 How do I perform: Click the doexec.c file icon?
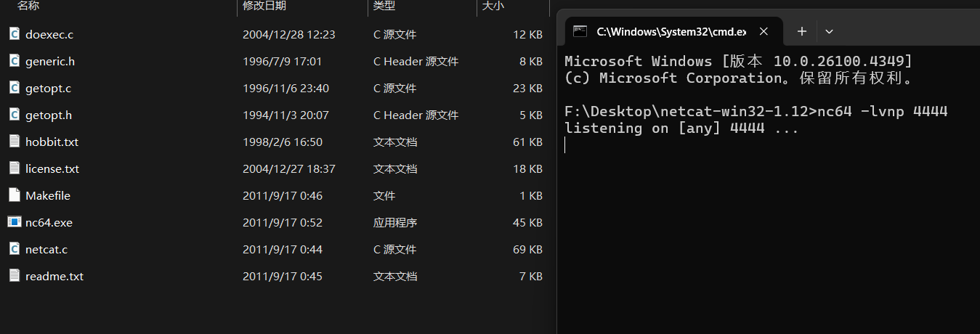coord(14,34)
